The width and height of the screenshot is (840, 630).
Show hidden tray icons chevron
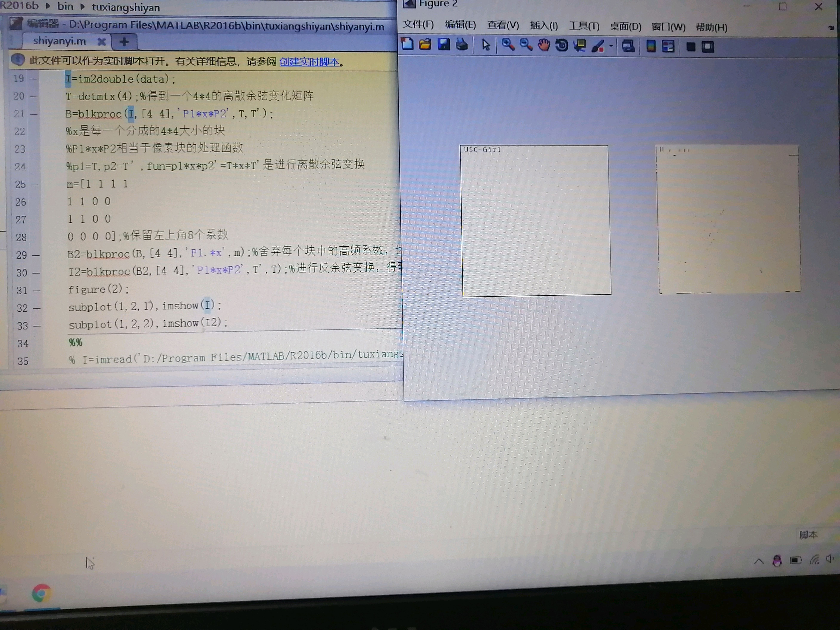point(758,561)
